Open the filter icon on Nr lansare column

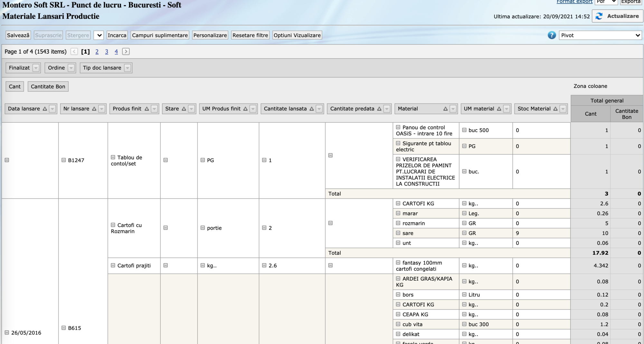point(102,109)
